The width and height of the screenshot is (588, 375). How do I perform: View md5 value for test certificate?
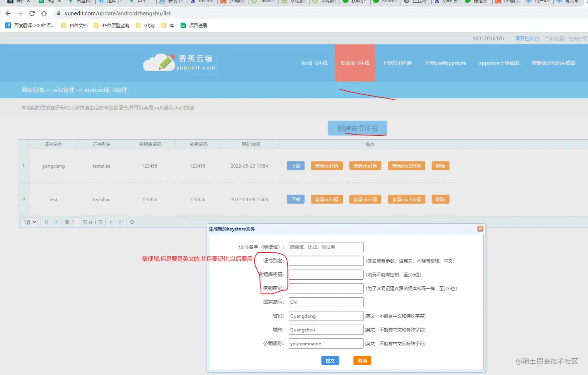[327, 200]
